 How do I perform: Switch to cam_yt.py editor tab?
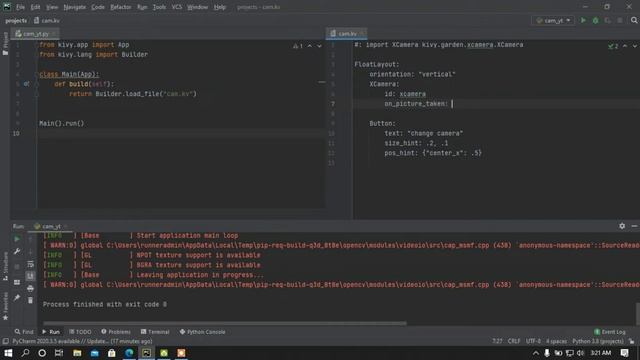pyautogui.click(x=36, y=34)
